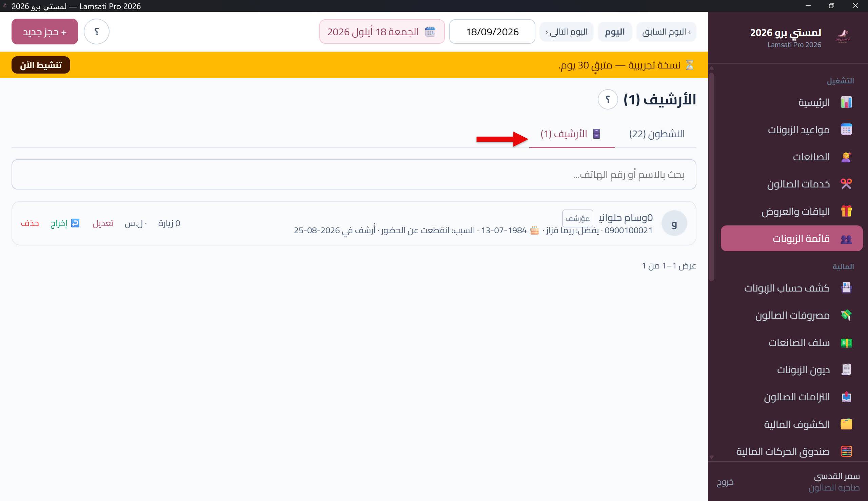The height and width of the screenshot is (501, 868).
Task: Click مصروفات الصالون money icon
Action: [846, 315]
